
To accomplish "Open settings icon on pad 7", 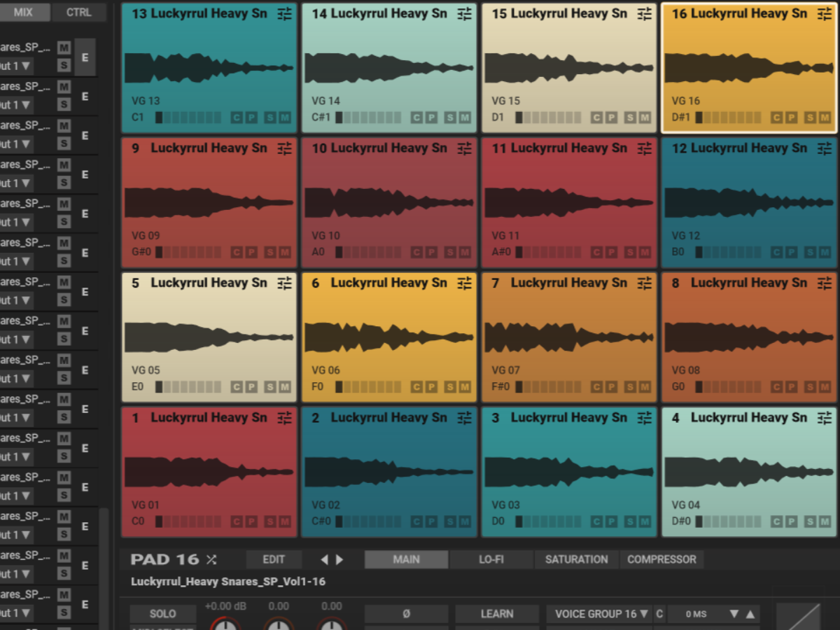I will [644, 283].
